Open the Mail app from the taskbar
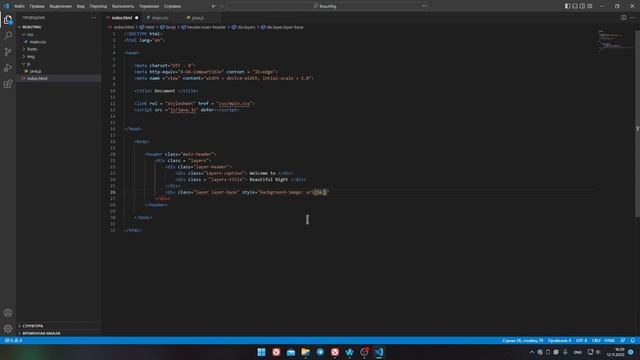 [291, 352]
